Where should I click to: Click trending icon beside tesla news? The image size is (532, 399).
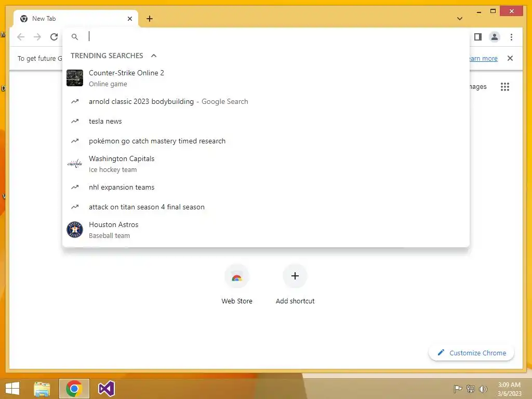(x=75, y=121)
